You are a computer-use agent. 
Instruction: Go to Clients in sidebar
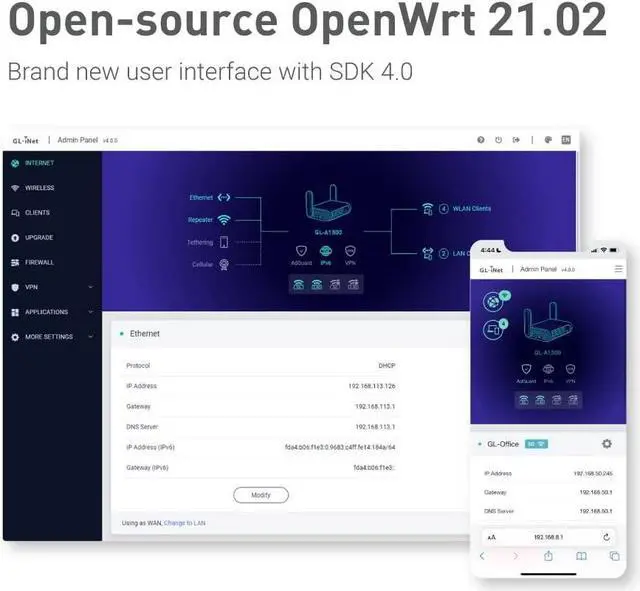point(36,213)
